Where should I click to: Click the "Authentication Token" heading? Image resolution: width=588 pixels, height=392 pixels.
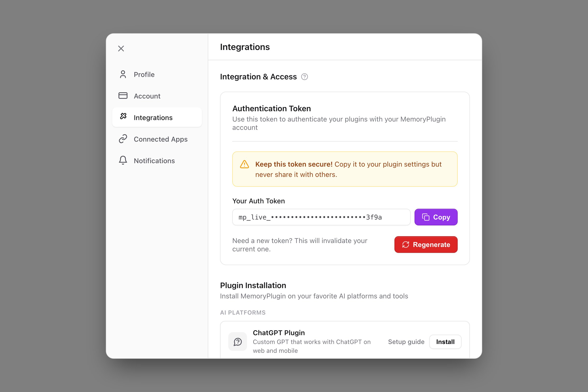[x=271, y=109]
